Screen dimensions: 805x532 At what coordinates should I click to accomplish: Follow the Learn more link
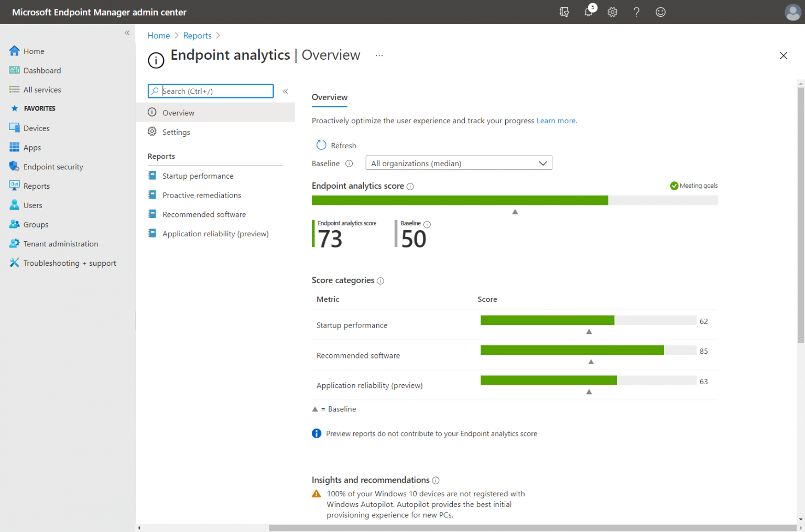(x=556, y=121)
